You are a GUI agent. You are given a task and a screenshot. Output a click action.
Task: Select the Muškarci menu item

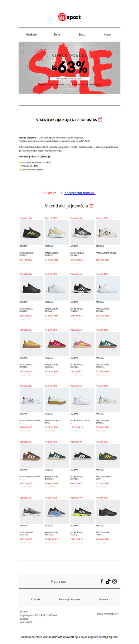(31, 35)
